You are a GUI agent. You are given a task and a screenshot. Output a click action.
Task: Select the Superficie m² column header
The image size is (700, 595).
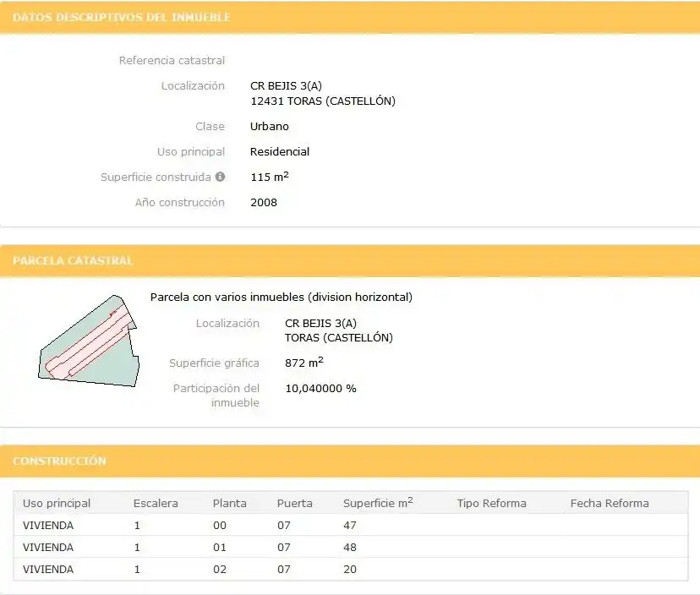(x=378, y=503)
